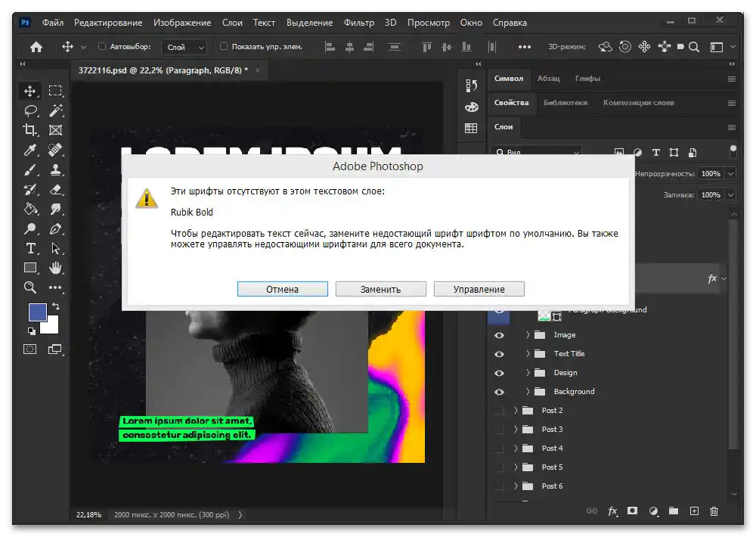Filter layers by type layers (T)

coord(655,153)
